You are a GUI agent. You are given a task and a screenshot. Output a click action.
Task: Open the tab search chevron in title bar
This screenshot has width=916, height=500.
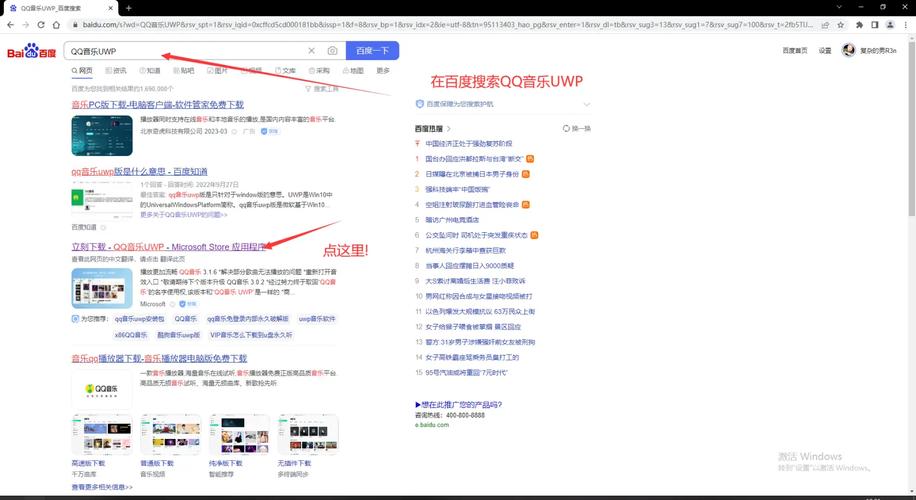click(x=839, y=7)
